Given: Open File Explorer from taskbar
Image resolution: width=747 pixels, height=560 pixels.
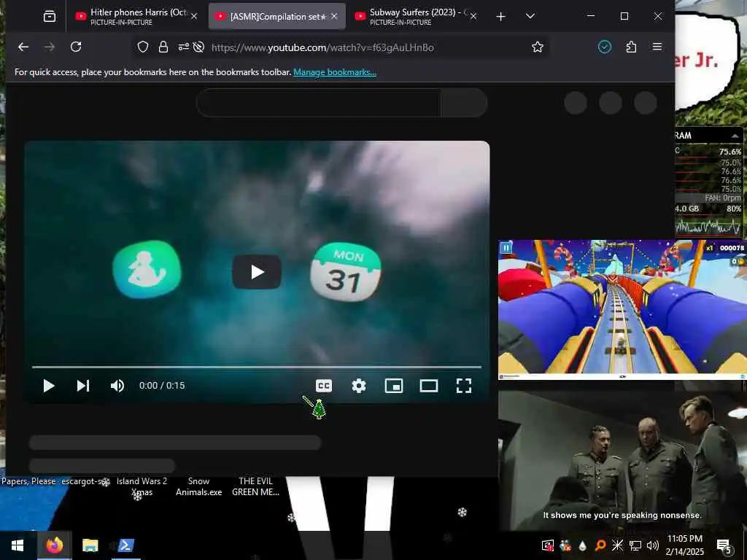Looking at the screenshot, I should coord(90,545).
